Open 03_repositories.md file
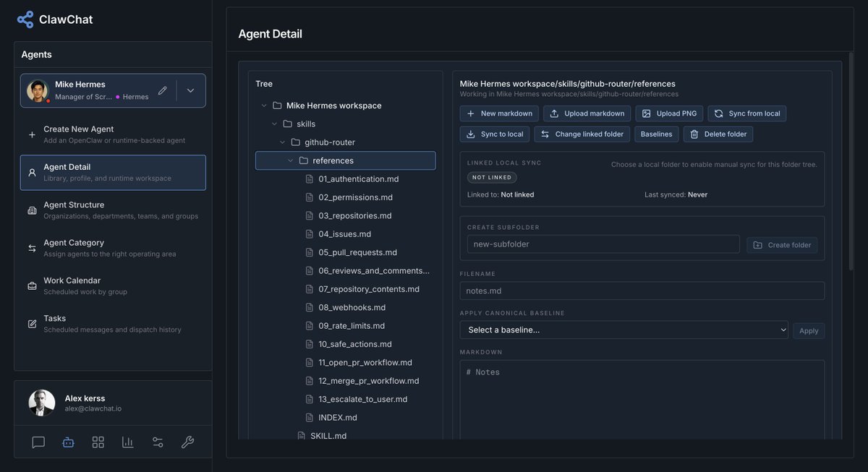The width and height of the screenshot is (868, 472). point(349,215)
